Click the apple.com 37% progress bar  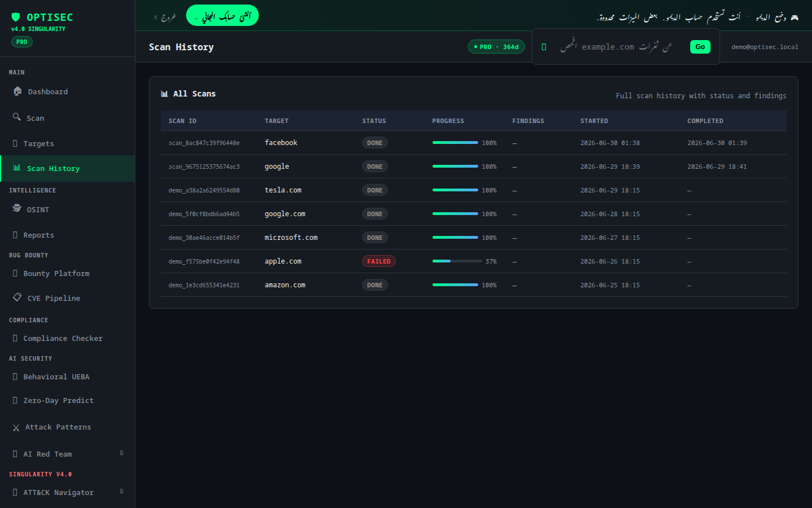click(x=455, y=261)
